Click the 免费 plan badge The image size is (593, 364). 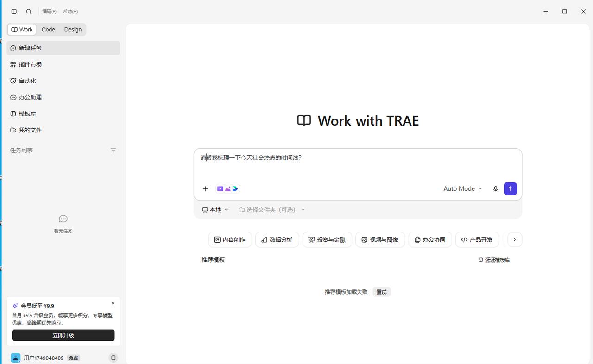tap(73, 358)
